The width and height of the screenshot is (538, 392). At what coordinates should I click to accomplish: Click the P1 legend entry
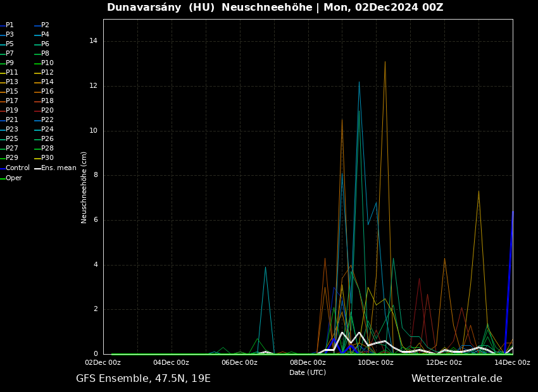(x=9, y=25)
